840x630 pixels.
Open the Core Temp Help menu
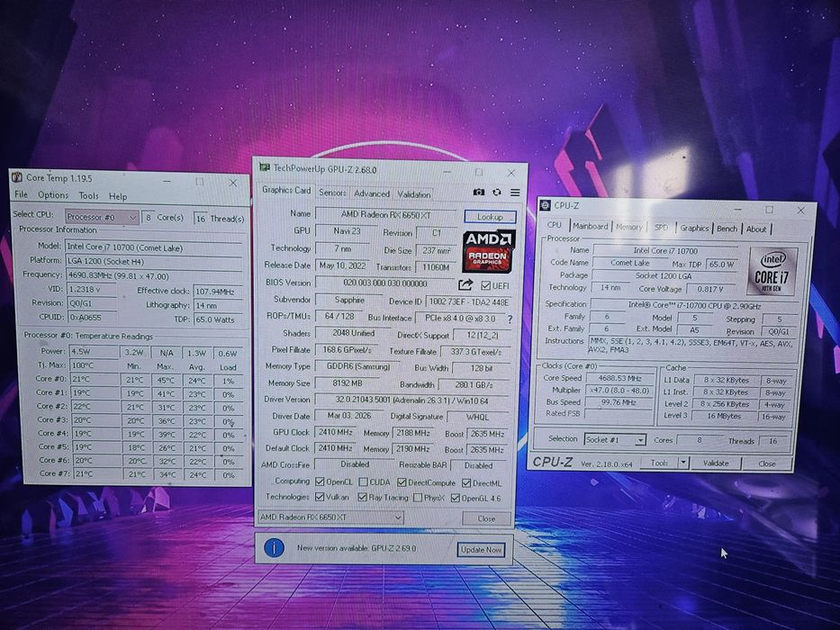(x=118, y=196)
